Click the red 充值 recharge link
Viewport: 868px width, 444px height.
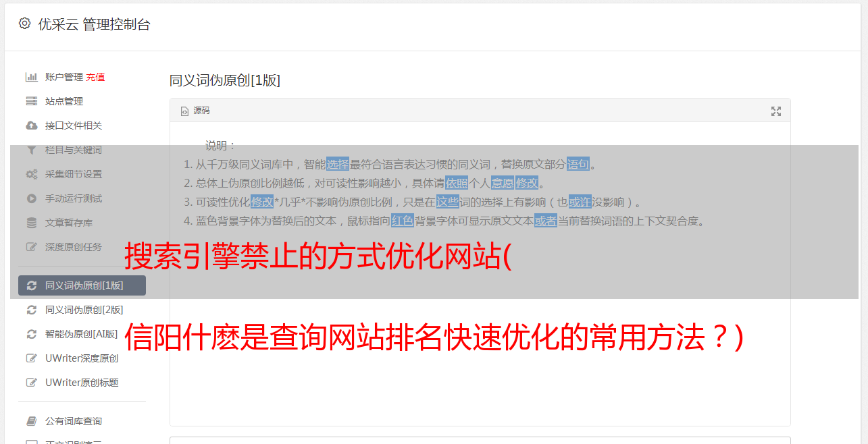click(x=95, y=77)
